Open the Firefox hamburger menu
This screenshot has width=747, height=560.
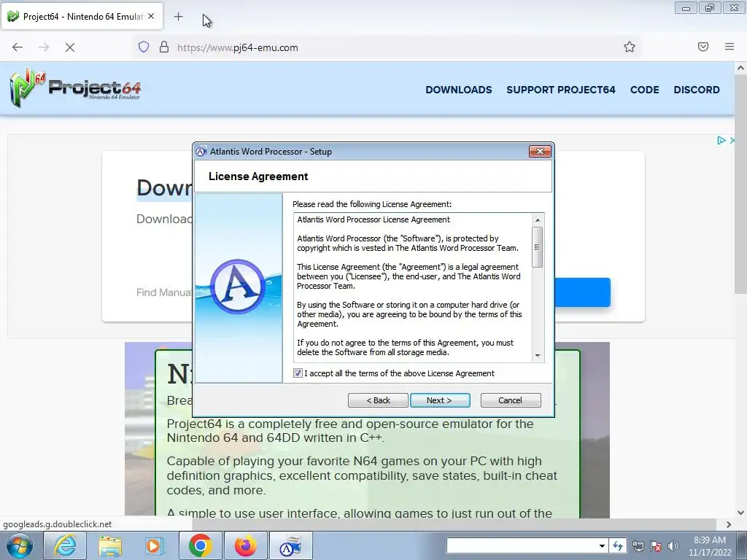click(x=729, y=47)
